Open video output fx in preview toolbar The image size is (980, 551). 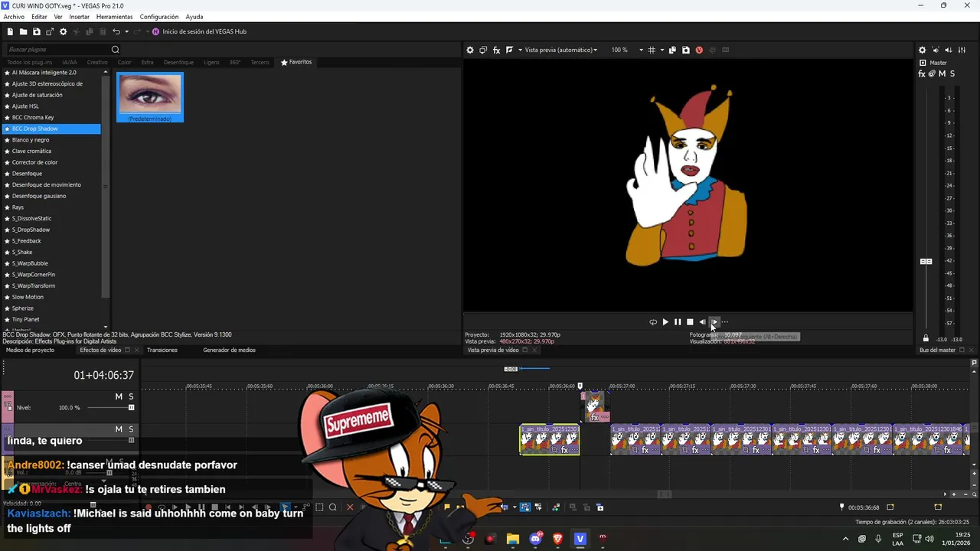point(496,50)
